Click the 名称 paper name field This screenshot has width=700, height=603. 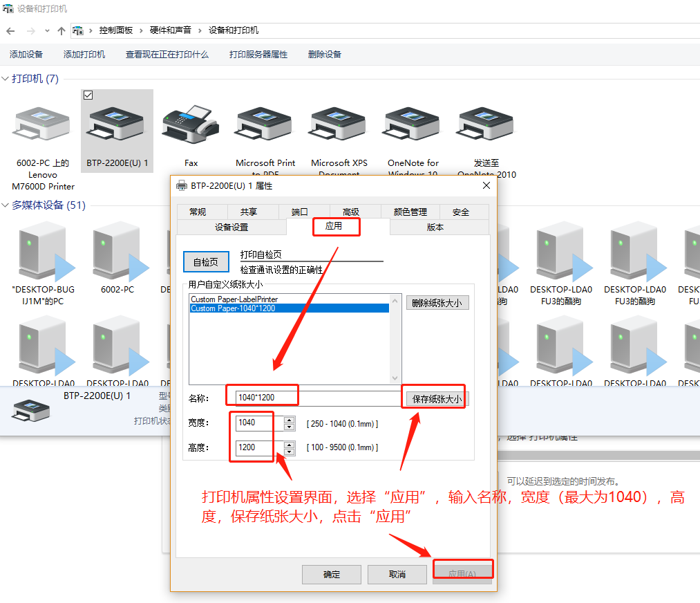319,398
